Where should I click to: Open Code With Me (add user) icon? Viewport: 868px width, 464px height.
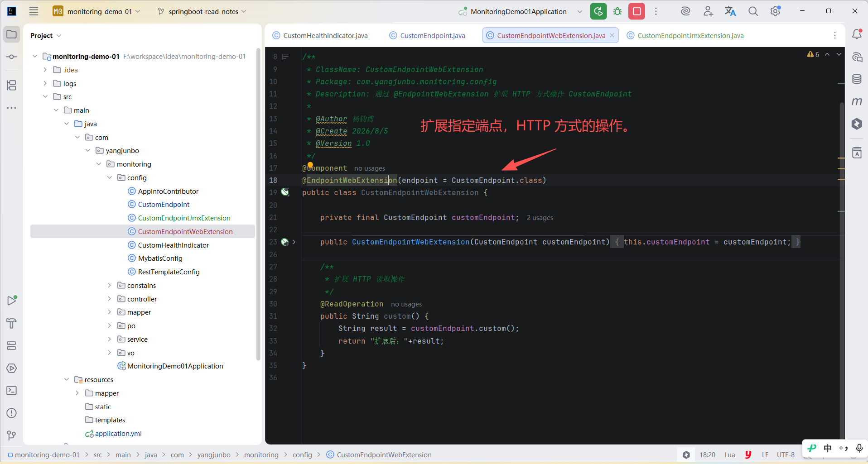708,11
